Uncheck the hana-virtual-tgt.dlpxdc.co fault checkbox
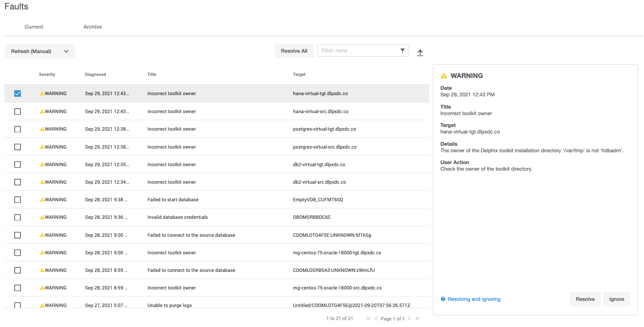This screenshot has width=644, height=327. click(x=18, y=93)
